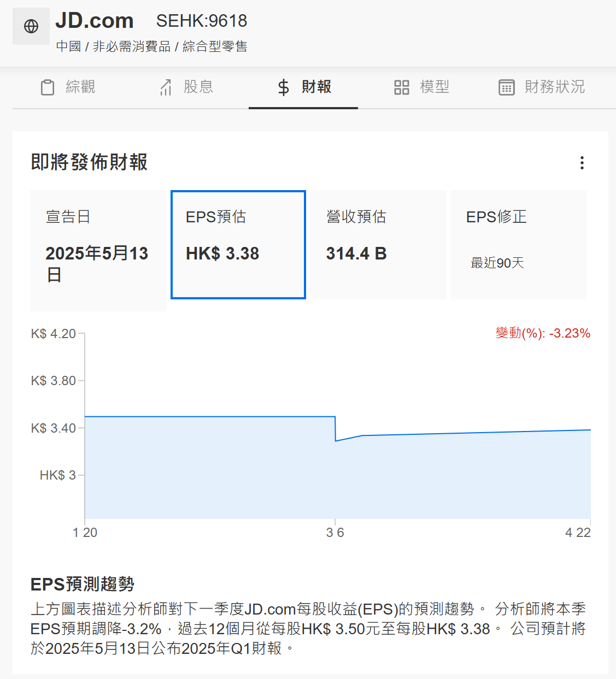Click the SEHK:9618 ticker symbol
Screen dimensions: 616x679
[202, 21]
